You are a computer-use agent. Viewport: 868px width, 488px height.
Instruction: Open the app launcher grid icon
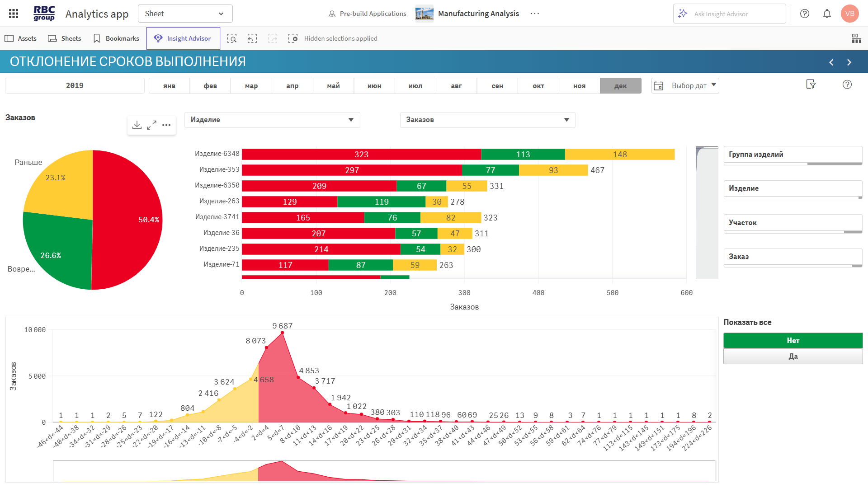click(x=14, y=14)
